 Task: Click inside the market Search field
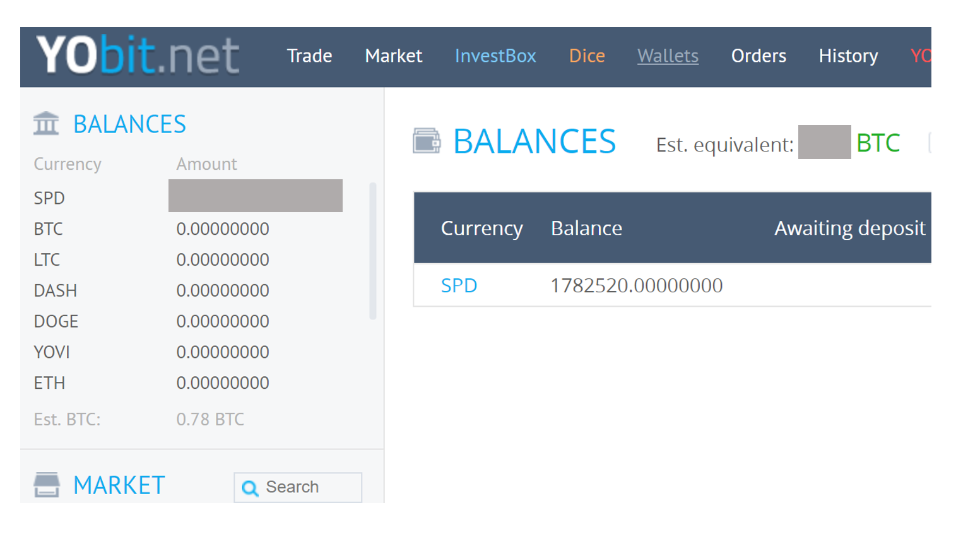(298, 487)
